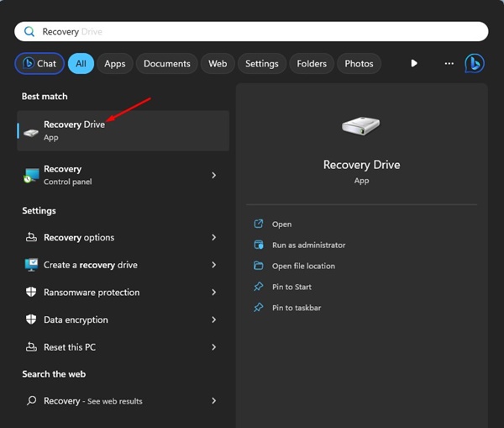Pin Recovery Drive to taskbar
Screen dimensions: 504x428
297,308
